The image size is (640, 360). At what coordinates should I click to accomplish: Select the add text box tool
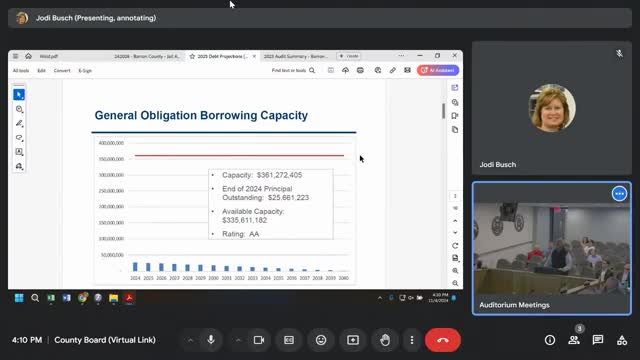19,152
